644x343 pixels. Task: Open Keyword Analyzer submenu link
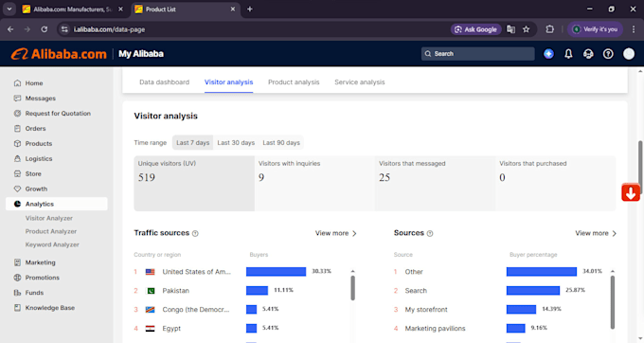(x=52, y=244)
